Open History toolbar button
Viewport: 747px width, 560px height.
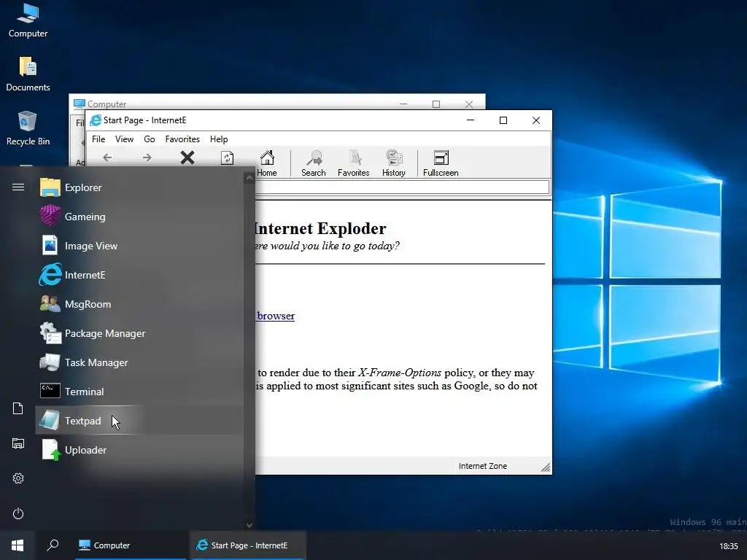tap(393, 163)
